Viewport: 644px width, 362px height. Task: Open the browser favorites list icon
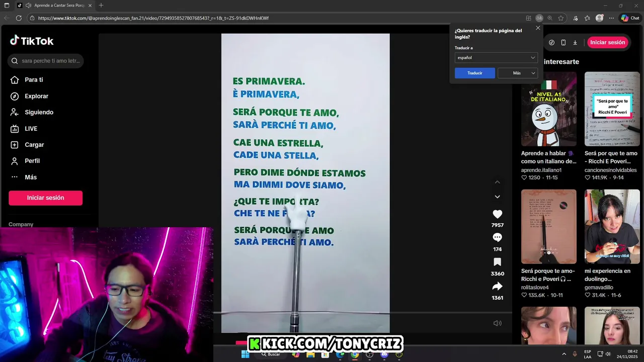click(587, 18)
